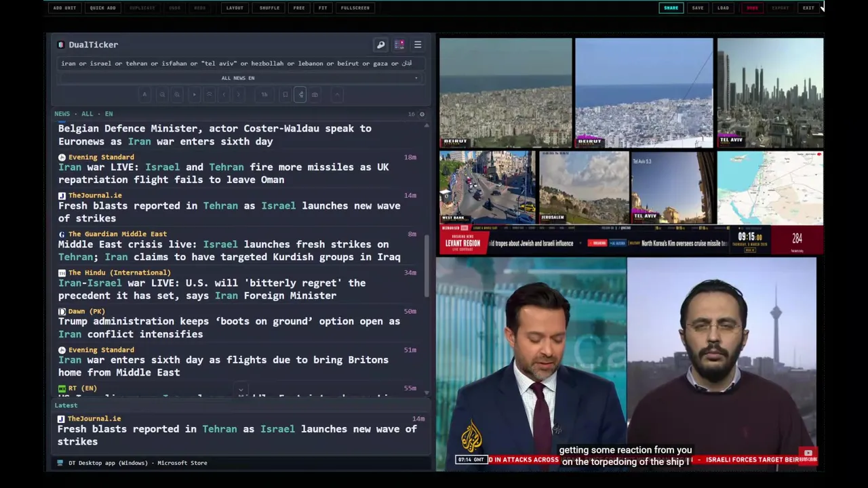Select the first BEIRUT webcam feed
Viewport: 868px width, 488px height.
tap(505, 93)
